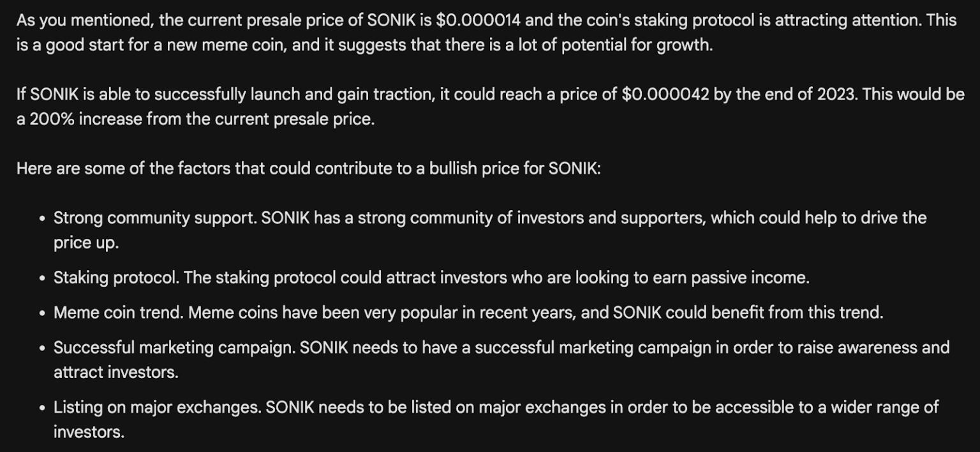Click the 'Meme coin trend' bullet
Image resolution: width=980 pixels, height=452 pixels.
point(468,313)
